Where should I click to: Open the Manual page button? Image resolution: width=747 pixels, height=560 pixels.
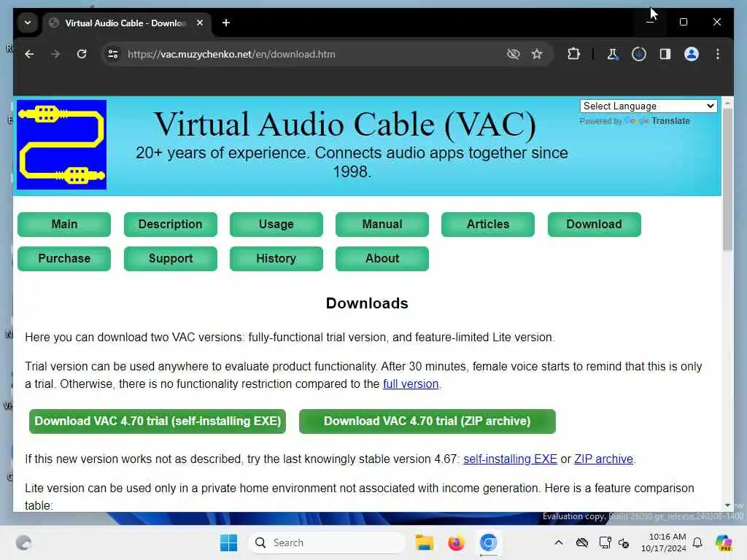tap(382, 225)
